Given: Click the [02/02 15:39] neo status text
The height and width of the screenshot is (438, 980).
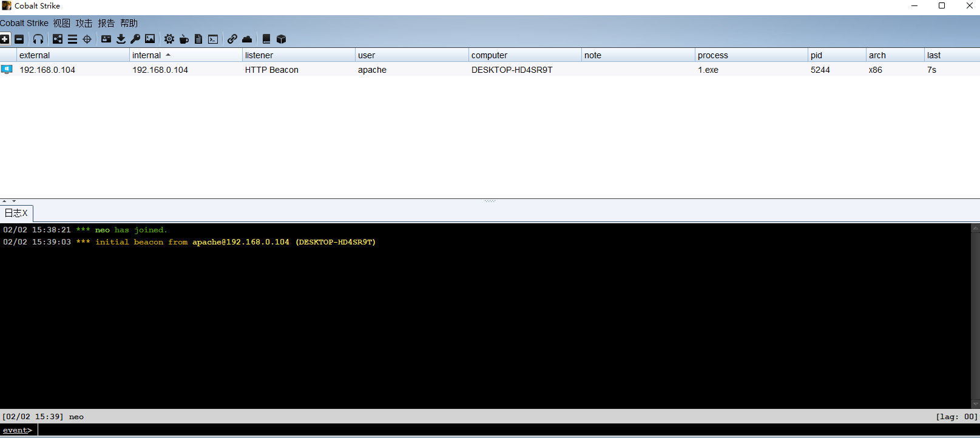Looking at the screenshot, I should click(43, 417).
